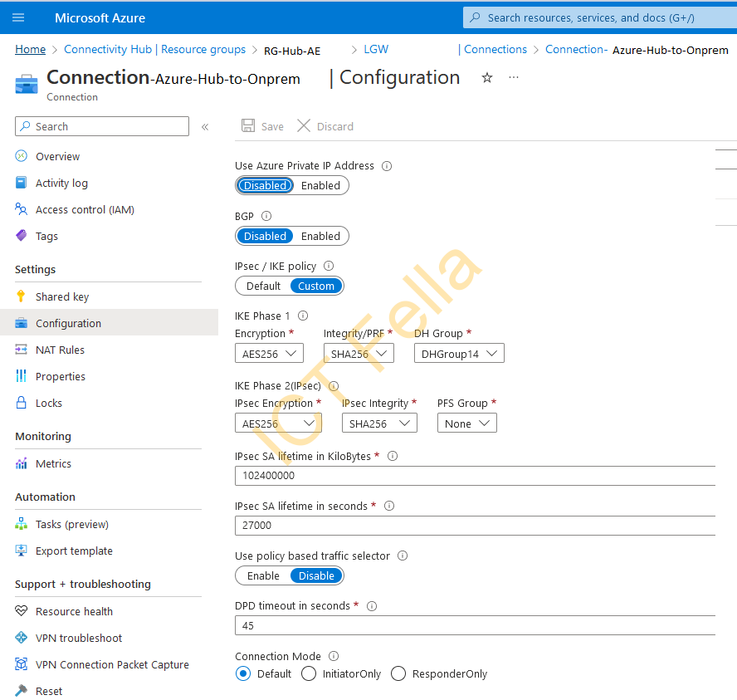This screenshot has width=737, height=700.
Task: Click the Save disk icon
Action: (247, 125)
